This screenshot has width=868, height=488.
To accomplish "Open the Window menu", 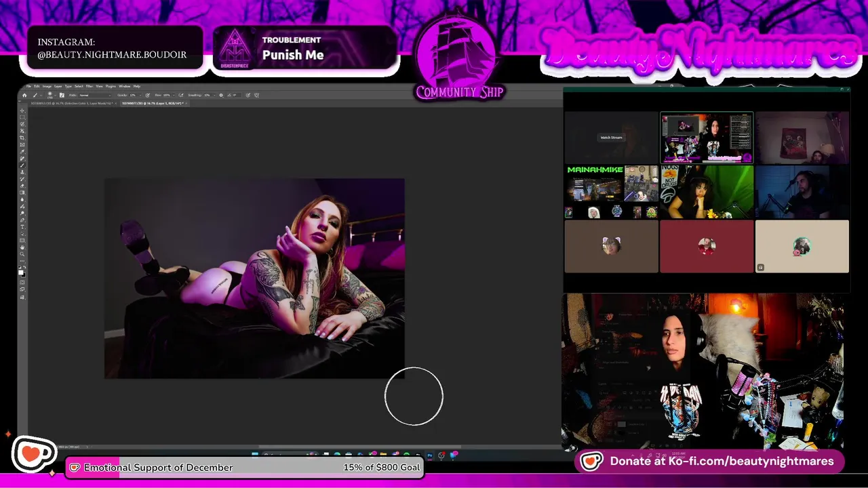I will coord(124,86).
